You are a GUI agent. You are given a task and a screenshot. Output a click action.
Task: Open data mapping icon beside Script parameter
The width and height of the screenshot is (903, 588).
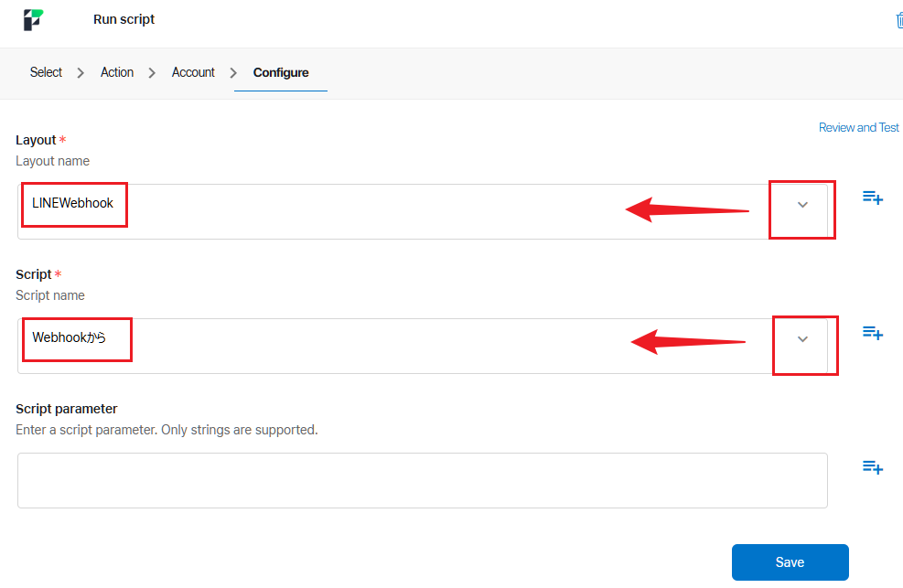872,467
